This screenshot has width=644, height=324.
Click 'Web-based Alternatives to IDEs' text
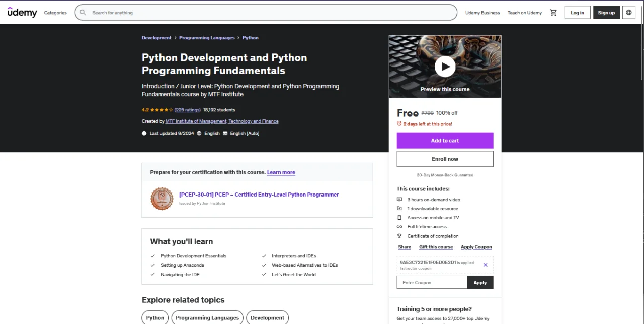coord(305,265)
